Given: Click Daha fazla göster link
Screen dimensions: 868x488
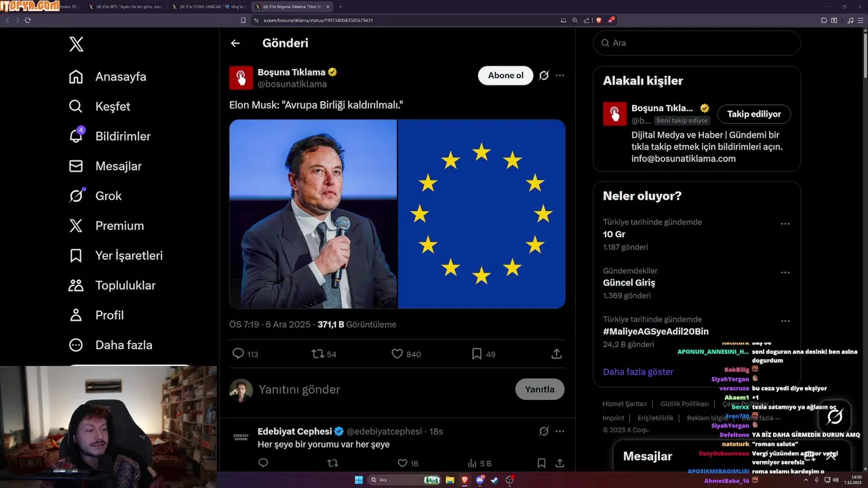Looking at the screenshot, I should point(638,371).
